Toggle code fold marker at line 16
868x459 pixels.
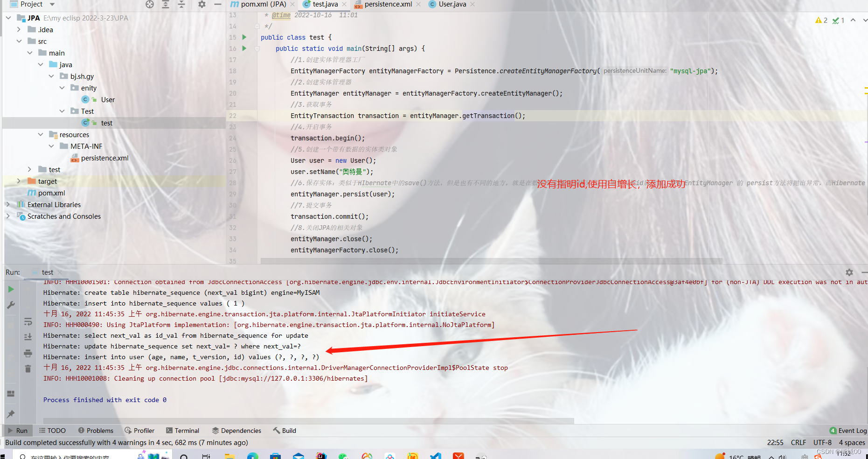pos(257,49)
